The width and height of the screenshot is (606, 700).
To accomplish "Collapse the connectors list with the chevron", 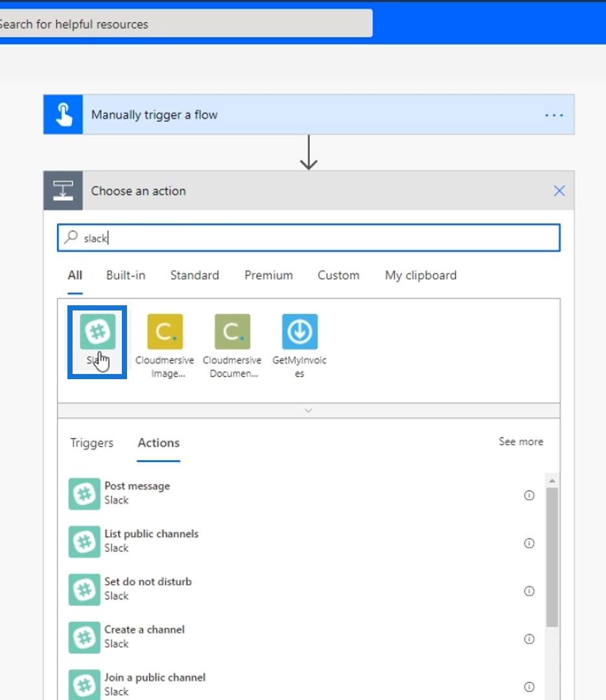I will click(308, 411).
